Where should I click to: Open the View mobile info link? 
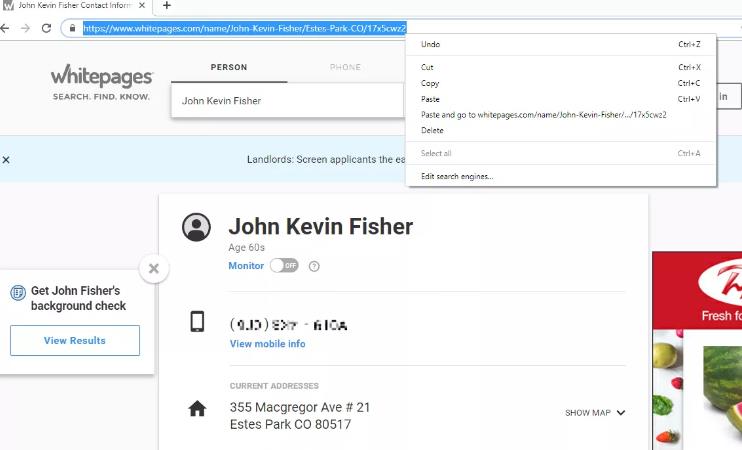coord(267,344)
